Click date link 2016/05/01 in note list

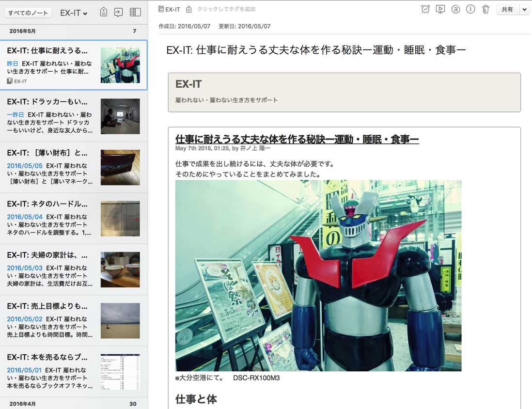(24, 370)
